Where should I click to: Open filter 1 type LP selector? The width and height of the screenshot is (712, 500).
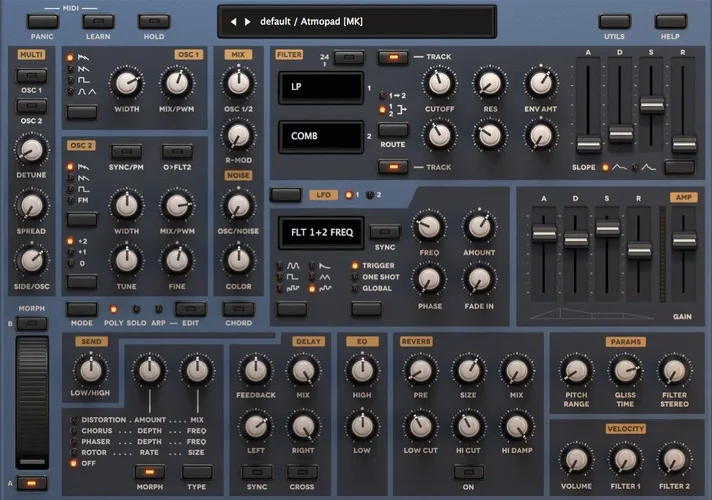tap(321, 87)
